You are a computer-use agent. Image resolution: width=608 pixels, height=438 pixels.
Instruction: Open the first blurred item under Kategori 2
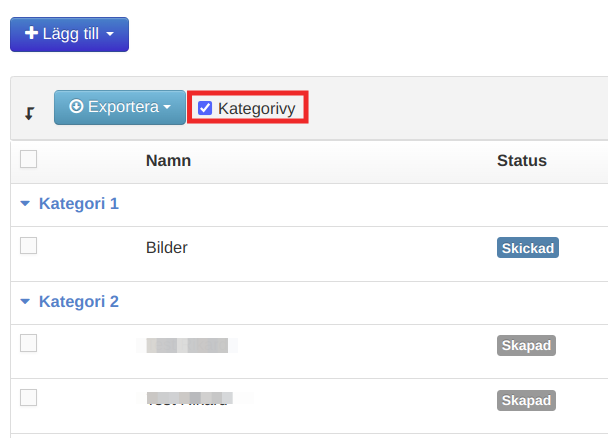click(x=186, y=346)
